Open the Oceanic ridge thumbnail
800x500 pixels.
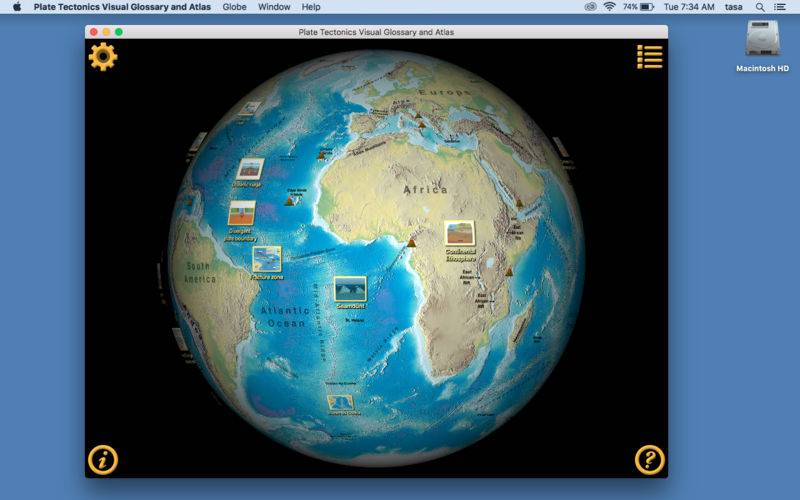(250, 169)
